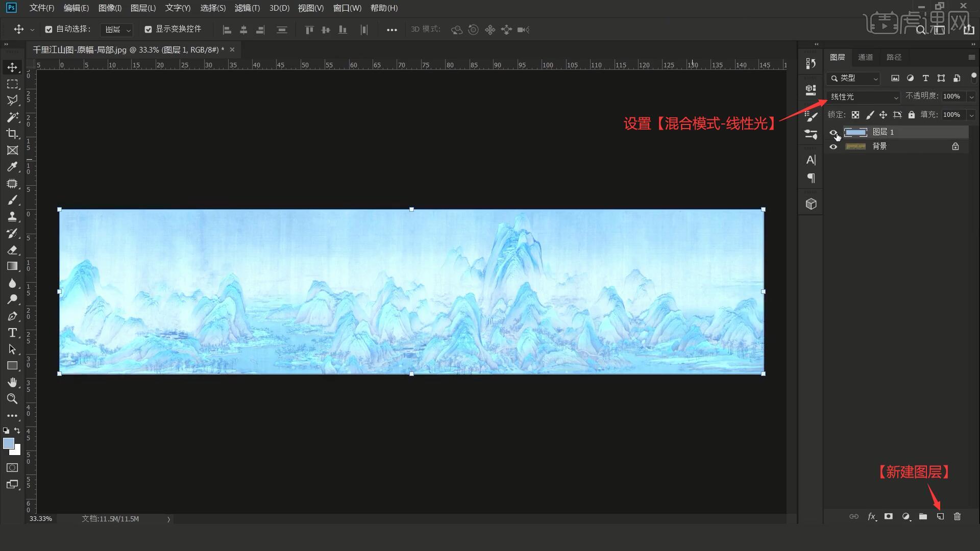The height and width of the screenshot is (551, 980).
Task: Click zoom percentage field 33.33%
Action: [41, 519]
